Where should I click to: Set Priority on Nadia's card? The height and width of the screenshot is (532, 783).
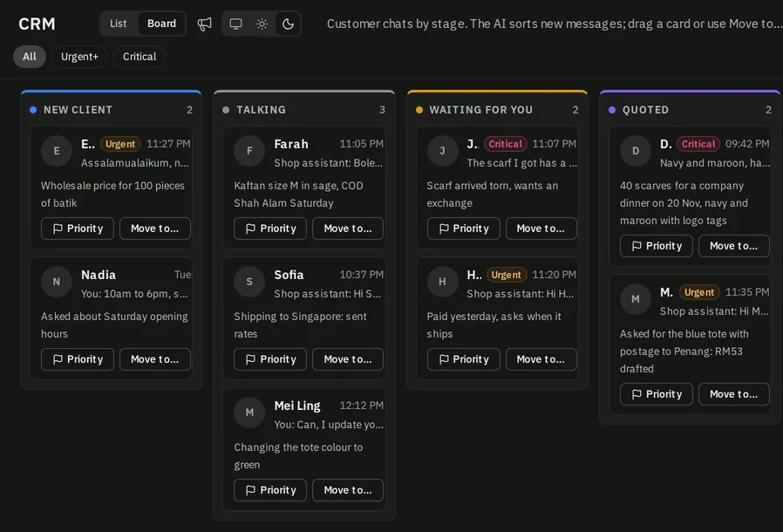point(78,359)
